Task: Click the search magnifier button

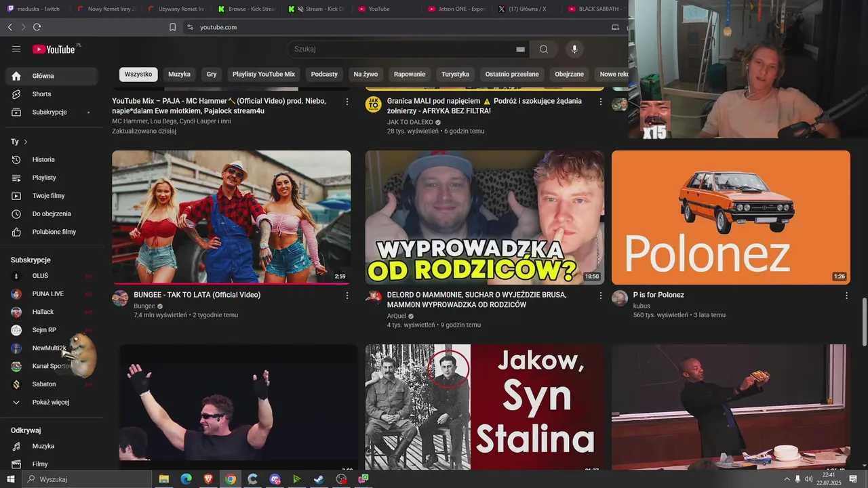Action: tap(544, 49)
